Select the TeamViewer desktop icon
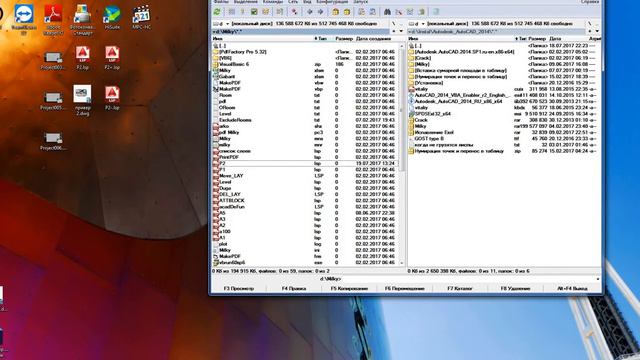640x360 pixels. point(24,19)
